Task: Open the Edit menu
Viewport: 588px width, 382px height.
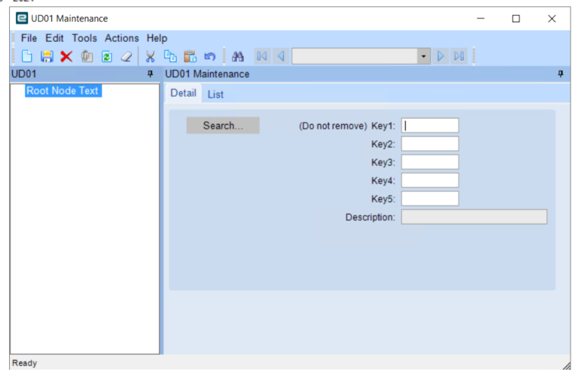Action: coord(54,38)
